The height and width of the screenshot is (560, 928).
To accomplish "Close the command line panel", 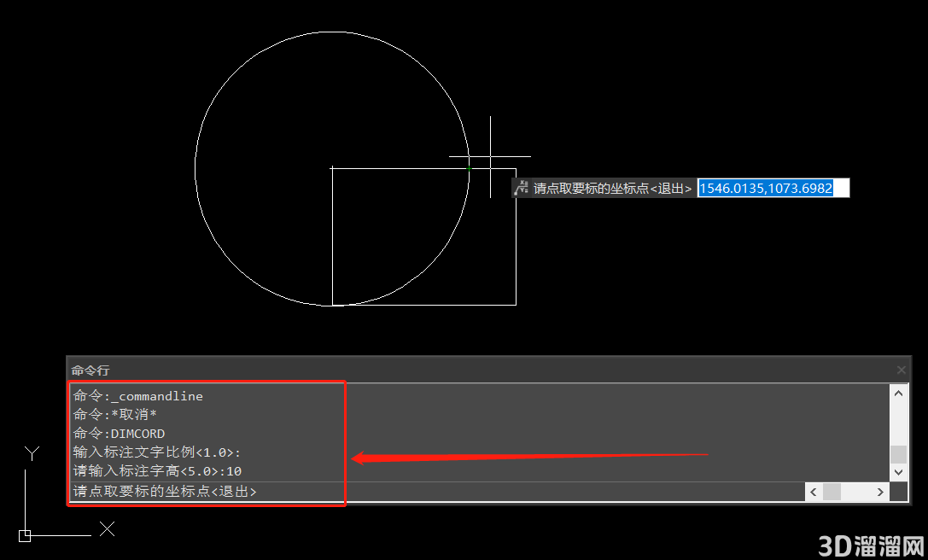I will coord(901,370).
